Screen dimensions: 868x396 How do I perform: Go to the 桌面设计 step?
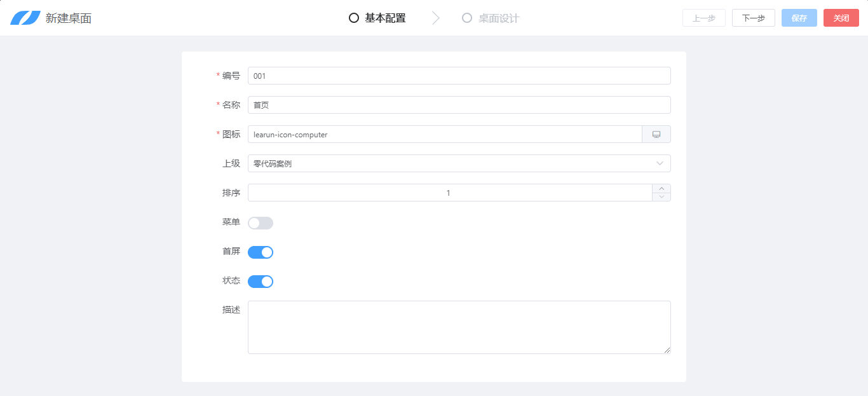pos(498,18)
